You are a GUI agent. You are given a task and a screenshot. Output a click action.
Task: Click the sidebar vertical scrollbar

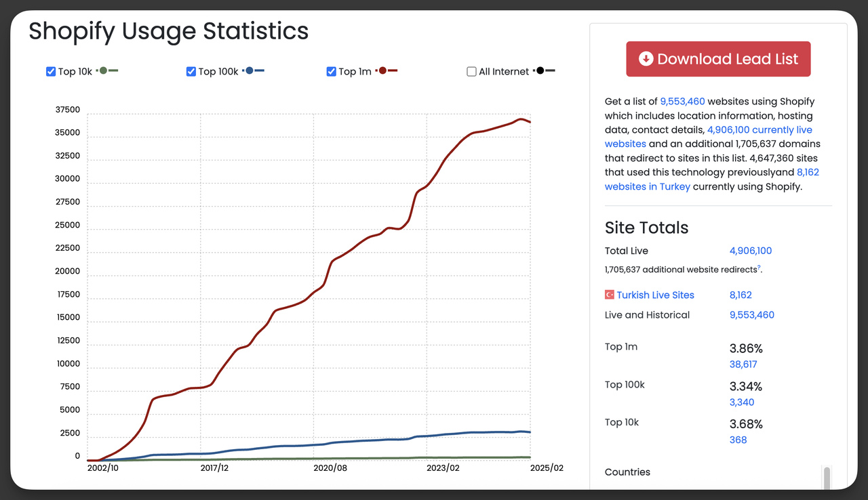827,477
